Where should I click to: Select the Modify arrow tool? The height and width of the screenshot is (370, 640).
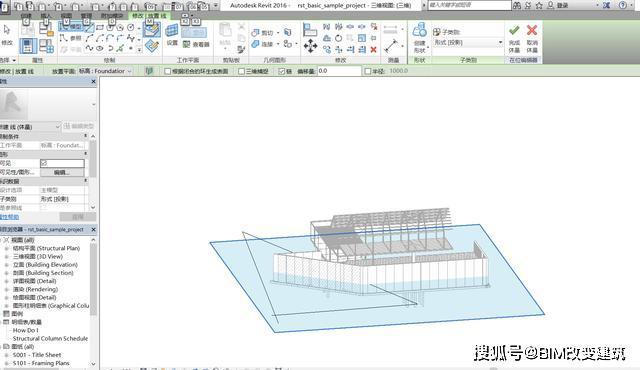pos(7,30)
